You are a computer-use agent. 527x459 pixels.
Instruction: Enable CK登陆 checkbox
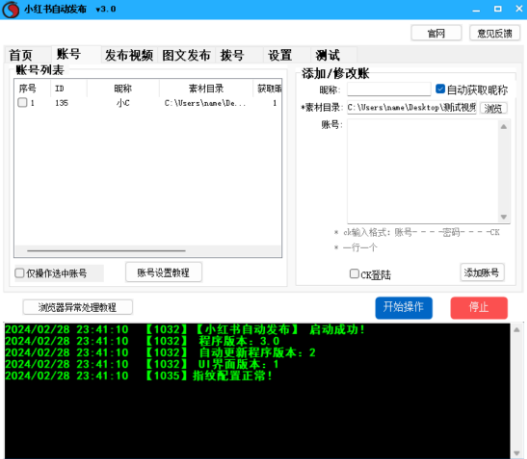(354, 274)
